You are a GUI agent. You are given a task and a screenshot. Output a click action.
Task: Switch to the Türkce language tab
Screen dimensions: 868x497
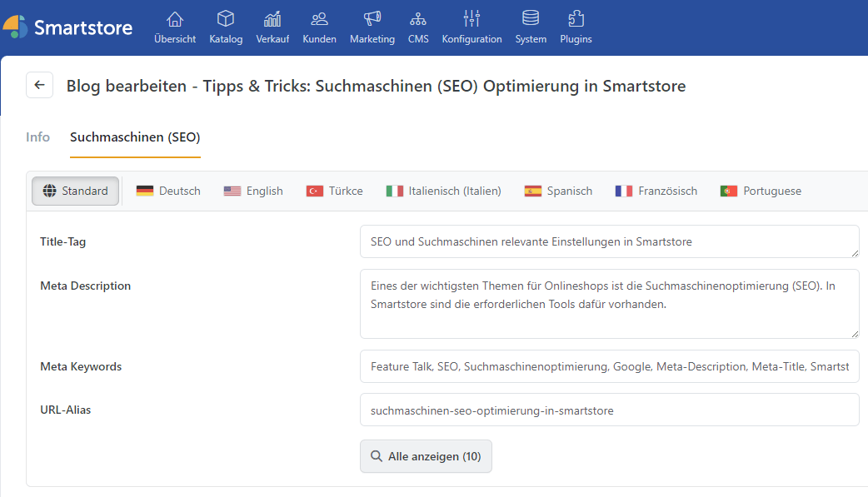(335, 191)
